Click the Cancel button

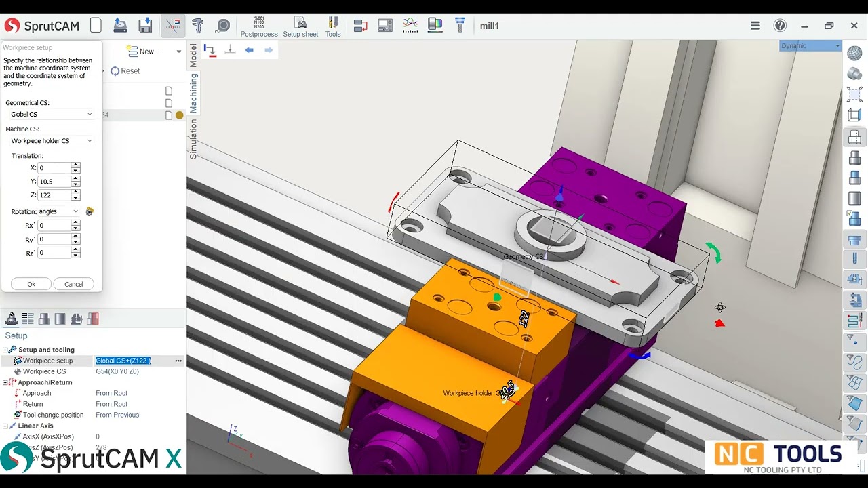click(x=73, y=284)
